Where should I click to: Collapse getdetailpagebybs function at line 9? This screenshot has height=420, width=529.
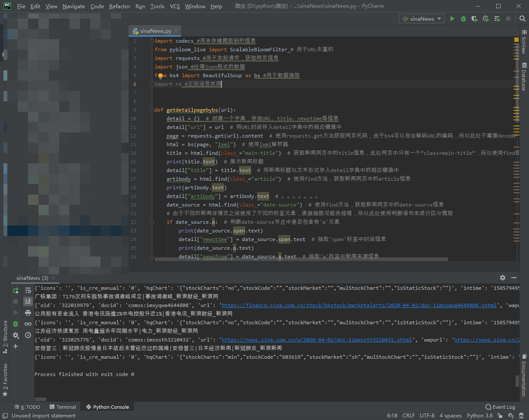[x=151, y=110]
